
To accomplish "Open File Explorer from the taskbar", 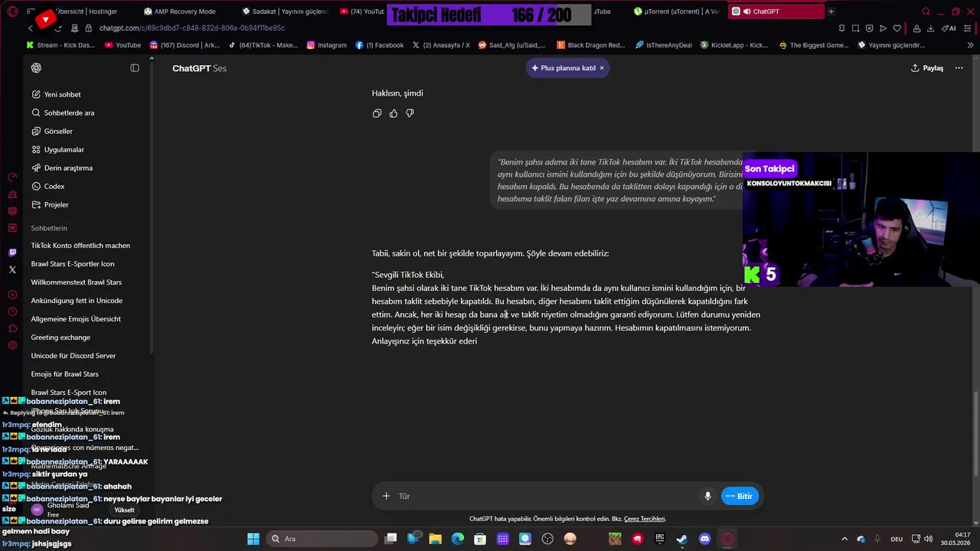I will tap(435, 539).
